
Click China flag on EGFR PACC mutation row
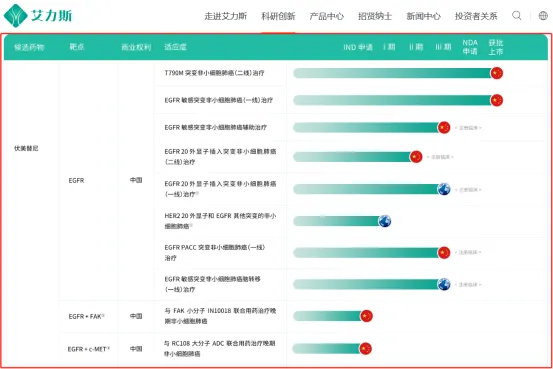click(x=444, y=253)
